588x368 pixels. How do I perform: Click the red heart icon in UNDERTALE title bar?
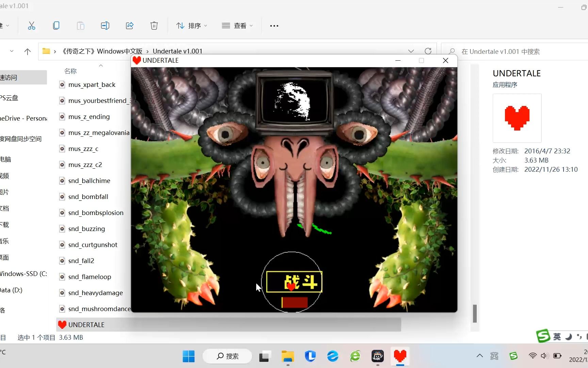point(137,60)
